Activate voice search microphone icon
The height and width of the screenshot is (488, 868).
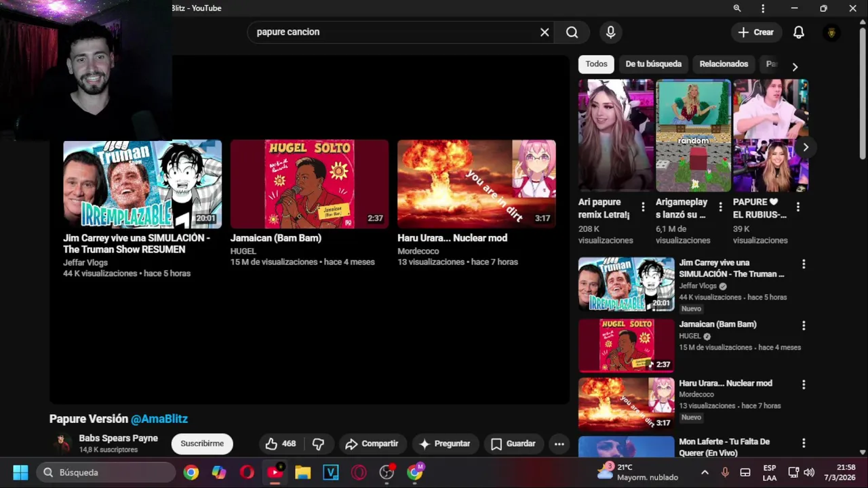610,32
